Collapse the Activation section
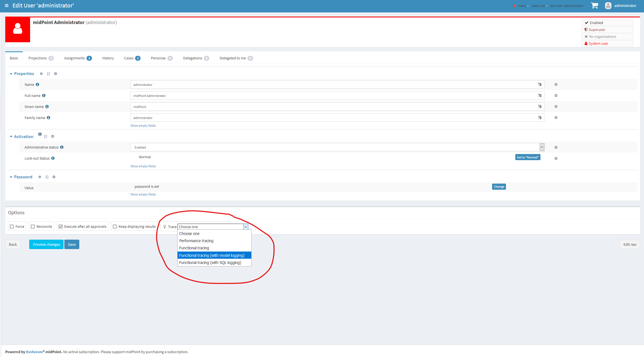The height and width of the screenshot is (357, 644). tap(11, 137)
